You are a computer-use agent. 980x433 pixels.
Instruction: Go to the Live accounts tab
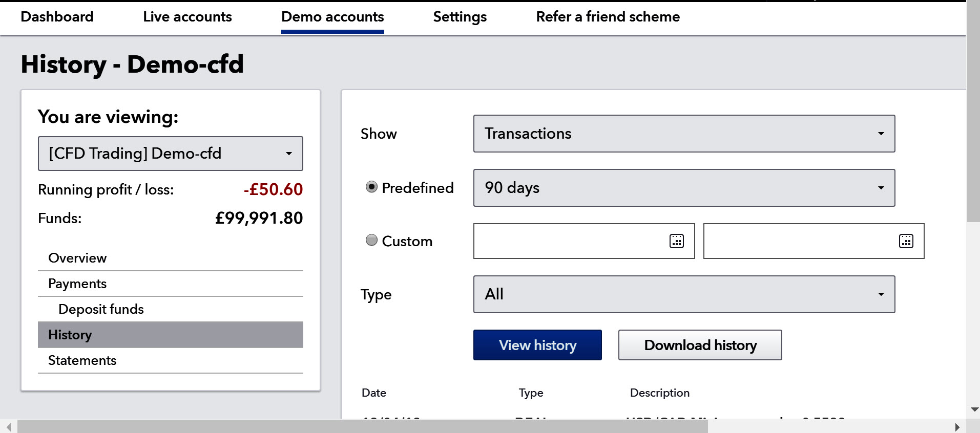pos(187,17)
